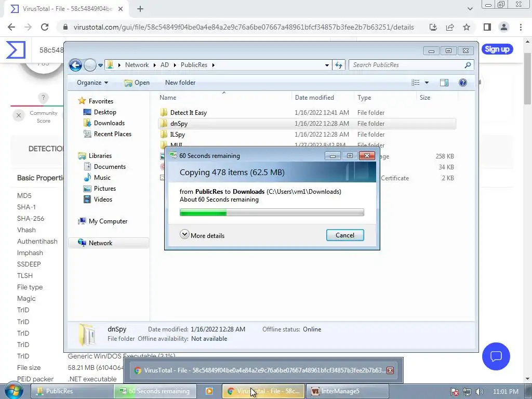The image size is (532, 399).
Task: Open a new Chrome tab
Action: coord(140,9)
